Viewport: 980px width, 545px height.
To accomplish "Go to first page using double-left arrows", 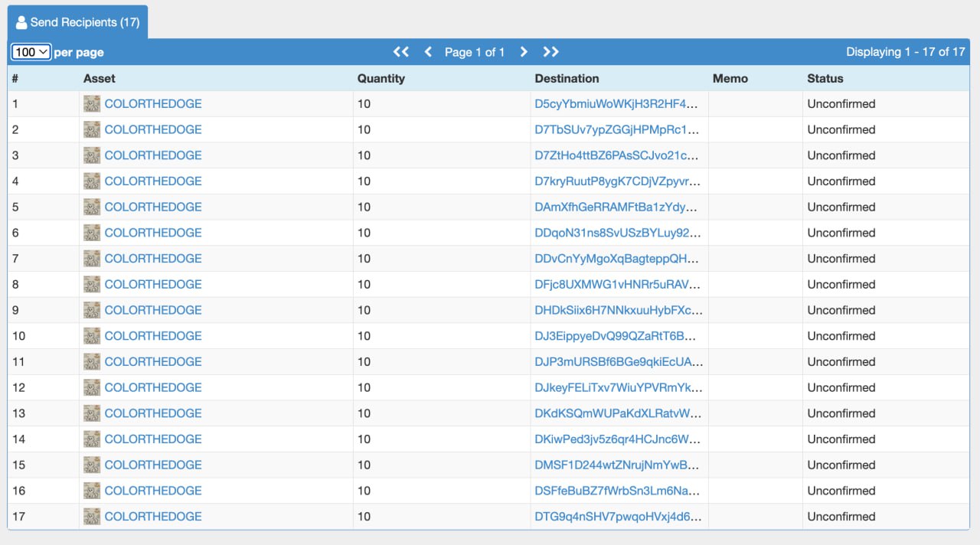I will click(401, 52).
